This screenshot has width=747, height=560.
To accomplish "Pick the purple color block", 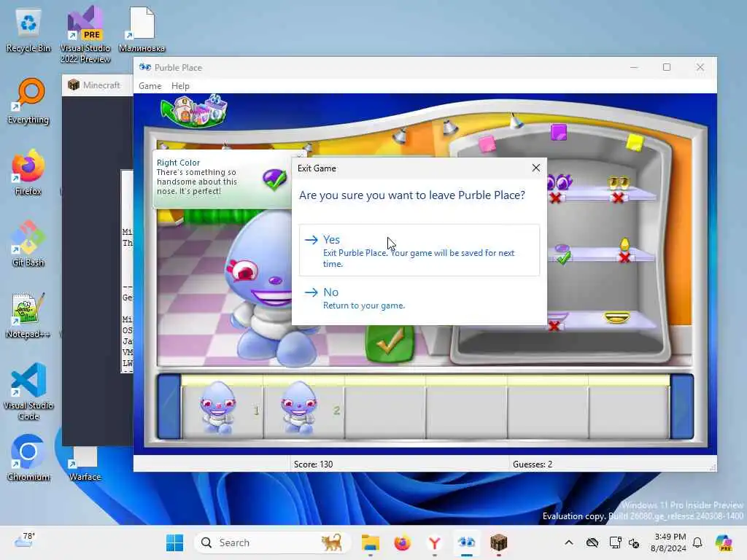I will click(558, 133).
